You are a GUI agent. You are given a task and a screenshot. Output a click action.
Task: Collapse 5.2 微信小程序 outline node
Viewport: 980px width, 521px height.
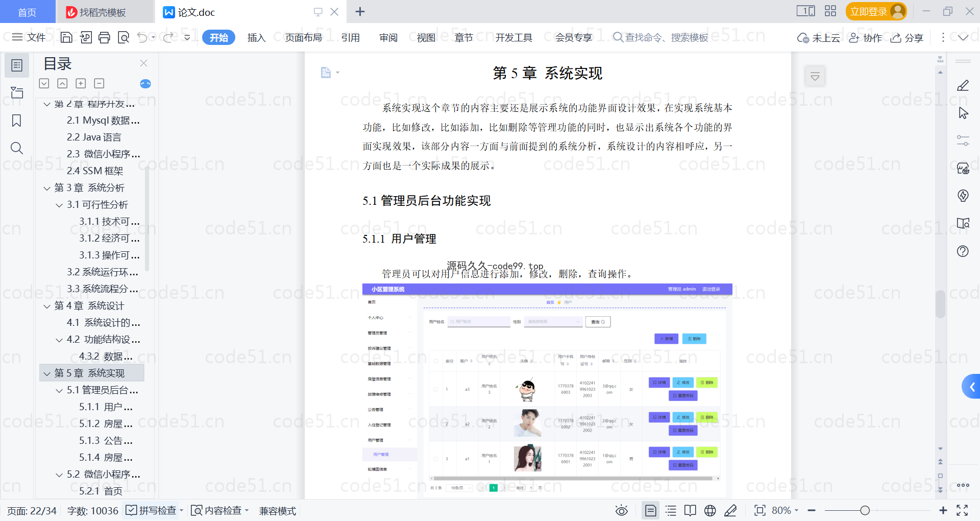pyautogui.click(x=59, y=475)
